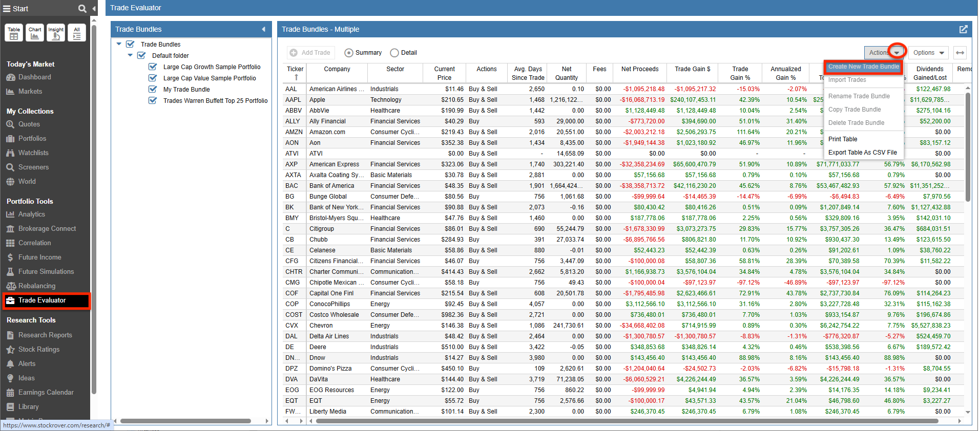980x431 pixels.
Task: Select the Detail radio button
Action: coord(394,53)
